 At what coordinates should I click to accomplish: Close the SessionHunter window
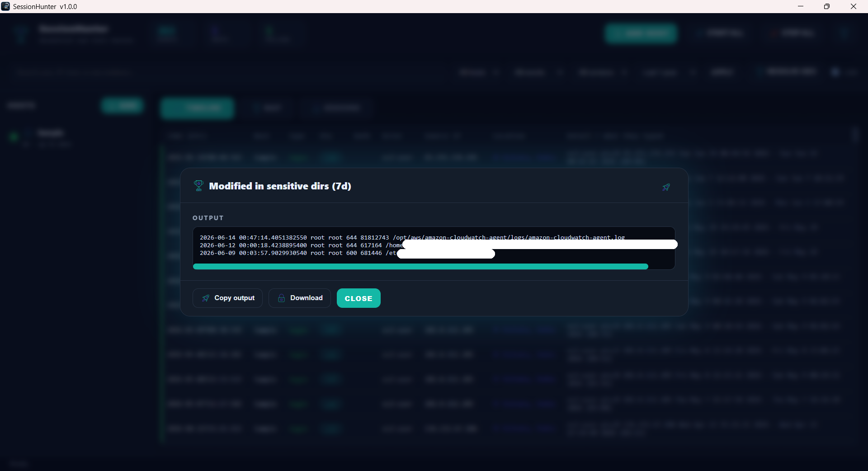[x=854, y=6]
